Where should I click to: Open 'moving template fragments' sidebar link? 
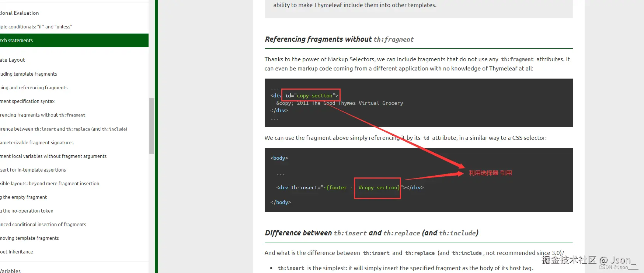[29, 238]
